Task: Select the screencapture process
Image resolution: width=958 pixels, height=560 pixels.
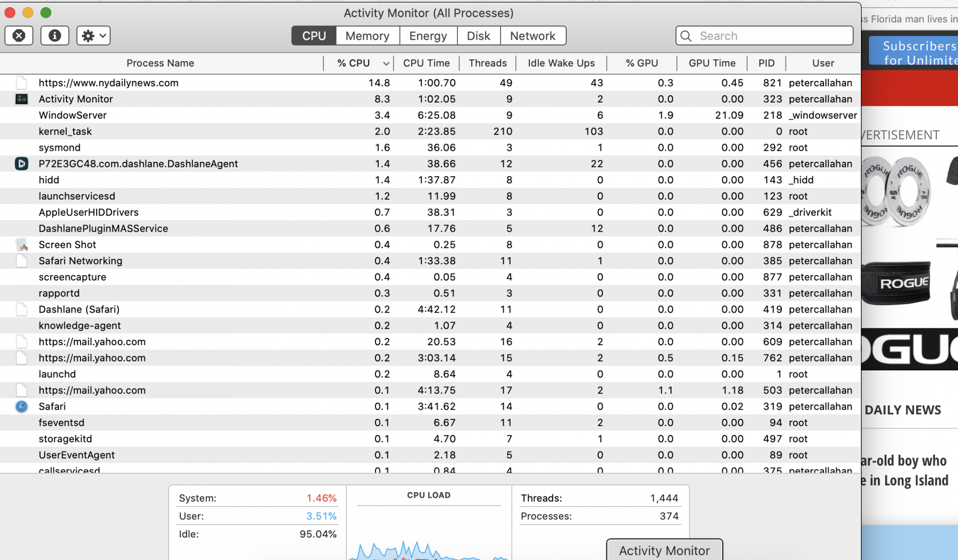Action: [430, 277]
